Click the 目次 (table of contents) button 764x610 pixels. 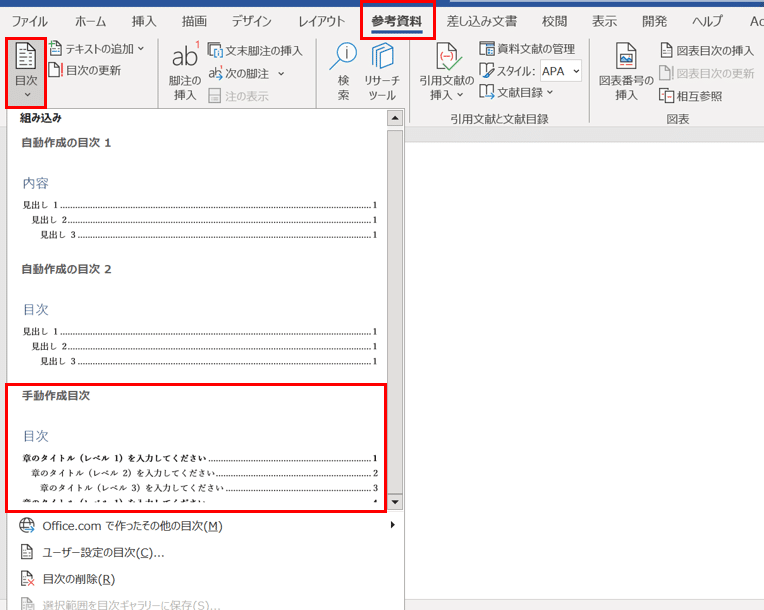pos(26,72)
